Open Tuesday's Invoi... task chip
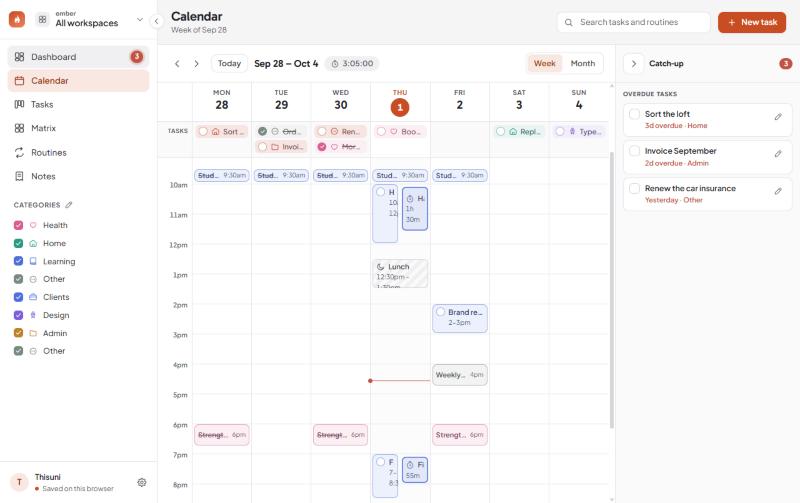800x503 pixels. coord(281,147)
